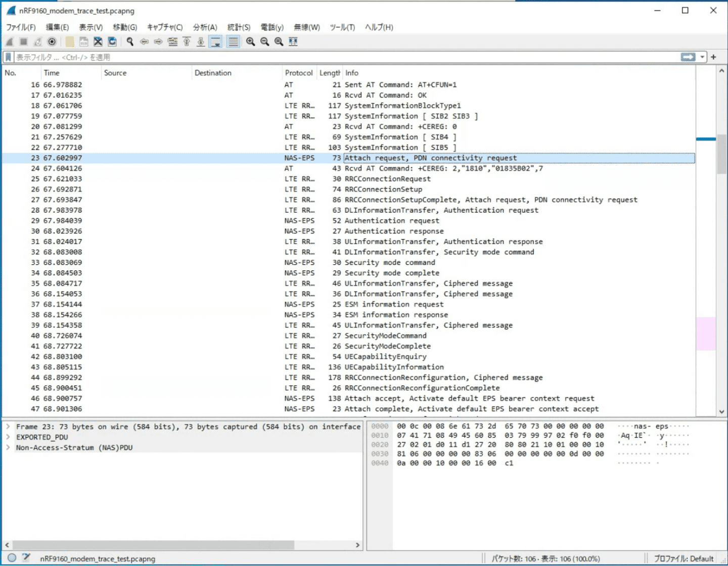Reload the capture file from toolbar
The height and width of the screenshot is (566, 728).
[x=112, y=42]
